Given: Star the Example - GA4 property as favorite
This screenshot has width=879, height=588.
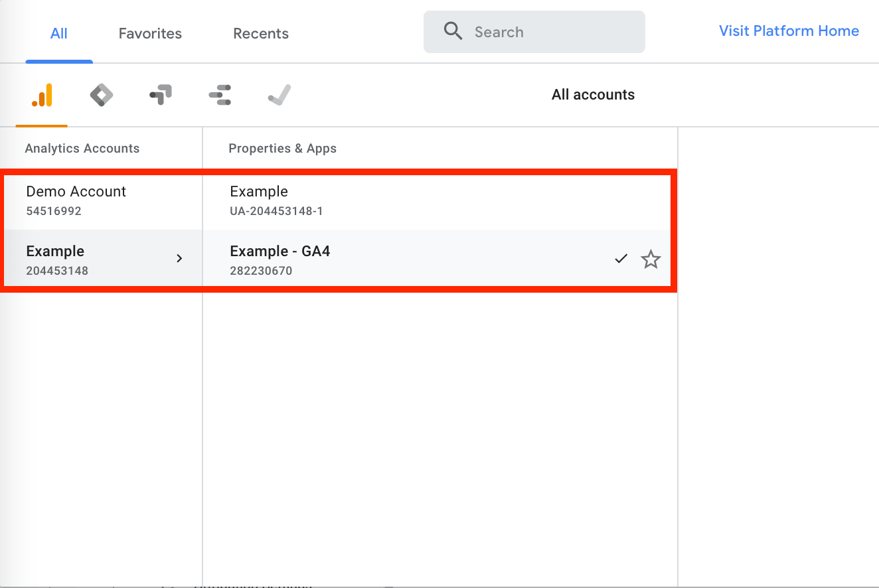Looking at the screenshot, I should [x=651, y=259].
